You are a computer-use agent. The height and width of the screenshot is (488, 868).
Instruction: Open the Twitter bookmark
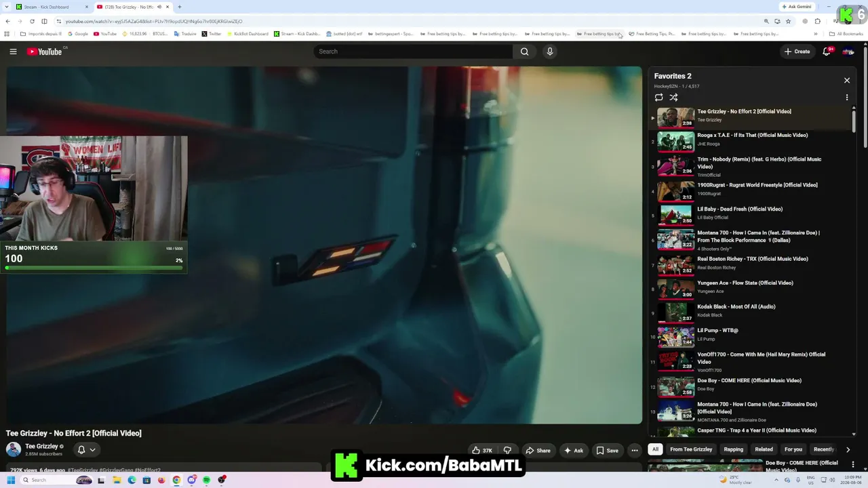212,34
